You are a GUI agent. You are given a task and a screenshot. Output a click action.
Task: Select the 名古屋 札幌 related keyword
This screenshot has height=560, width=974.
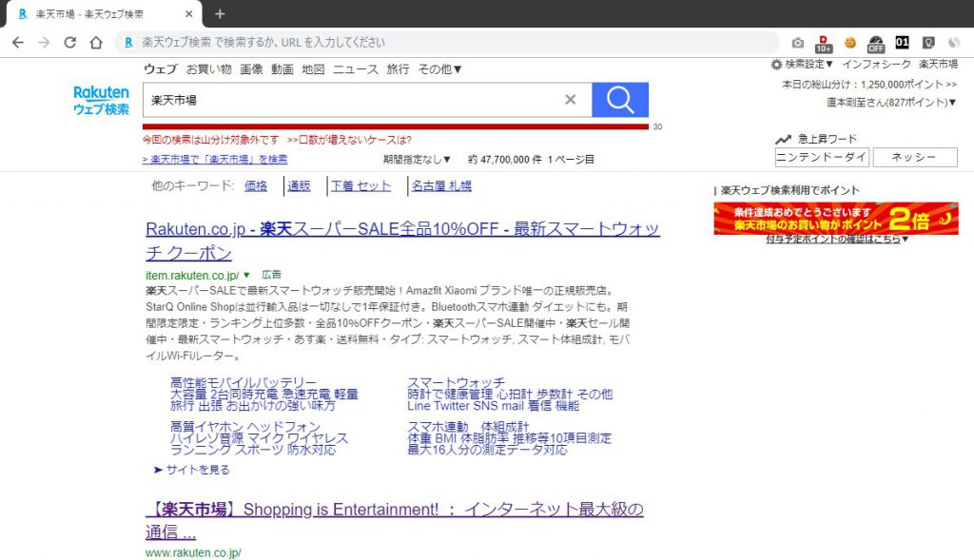(441, 185)
